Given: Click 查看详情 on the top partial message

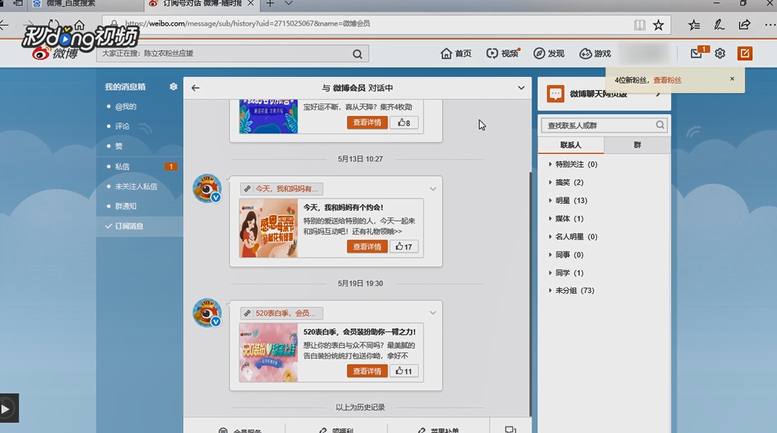Looking at the screenshot, I should 367,122.
